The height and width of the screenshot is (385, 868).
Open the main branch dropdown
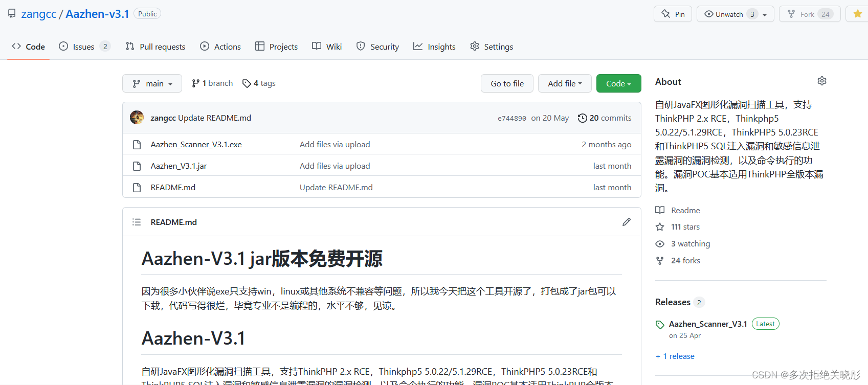[152, 83]
